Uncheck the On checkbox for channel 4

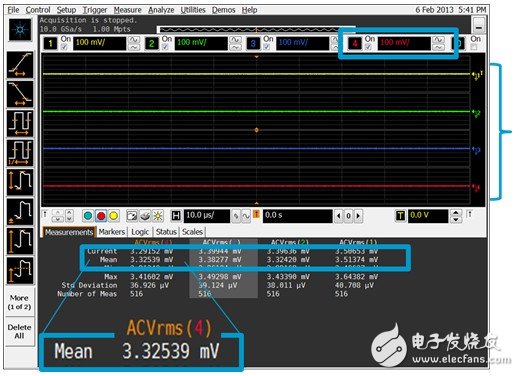pos(369,47)
